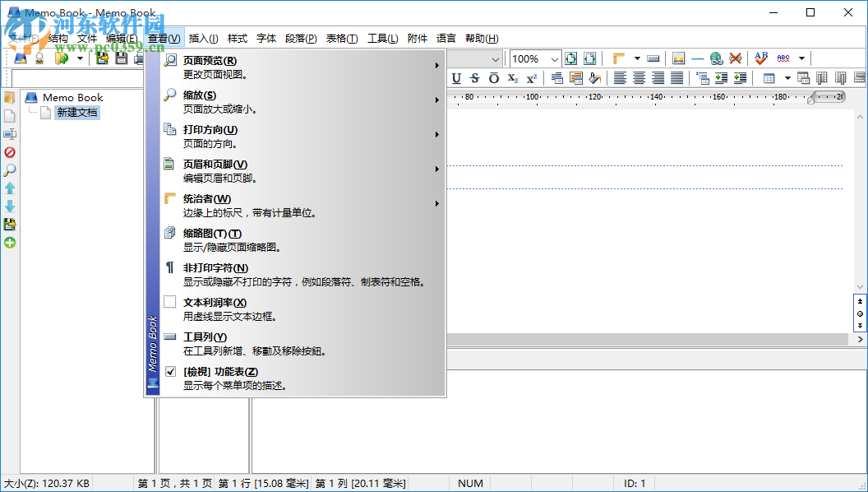Viewport: 868px width, 492px height.
Task: Open the 工具 menu
Action: pos(382,38)
